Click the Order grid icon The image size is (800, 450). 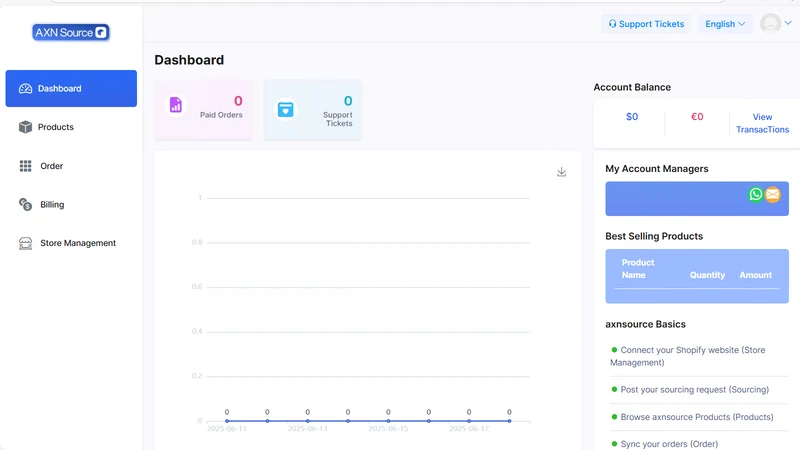26,166
